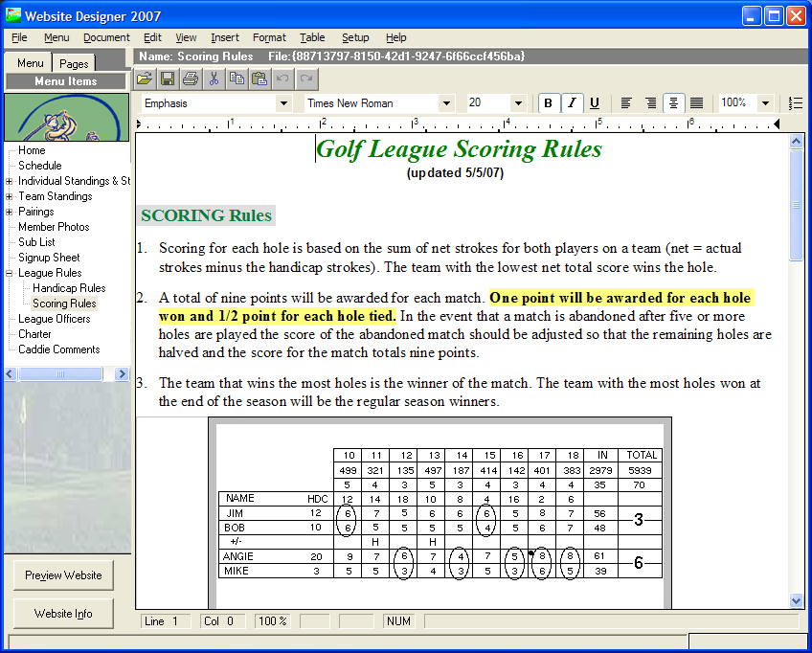Viewport: 812px width, 653px height.
Task: Click the Preview Website button
Action: [63, 575]
